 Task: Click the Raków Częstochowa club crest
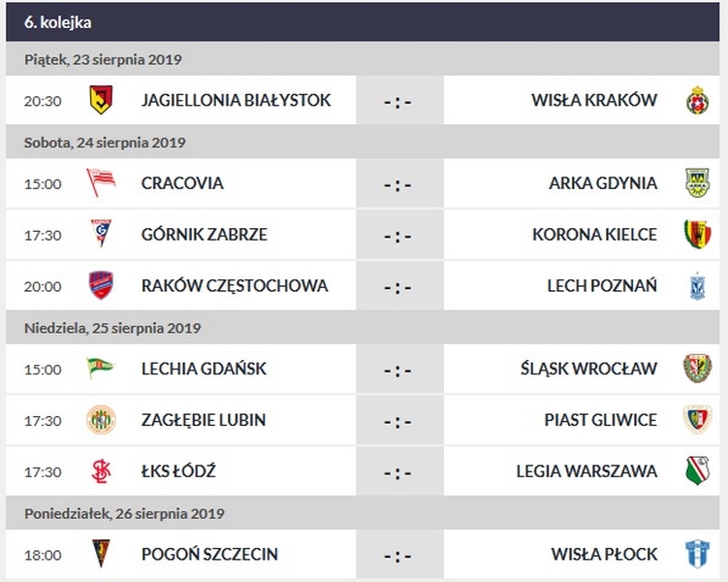click(x=101, y=285)
